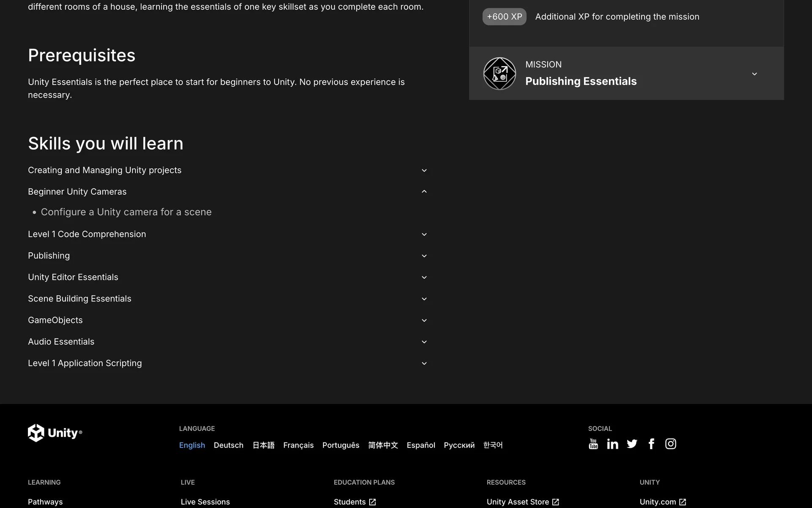Click external-link icon next to Unity Asset Store
Image resolution: width=812 pixels, height=508 pixels.
pyautogui.click(x=556, y=502)
